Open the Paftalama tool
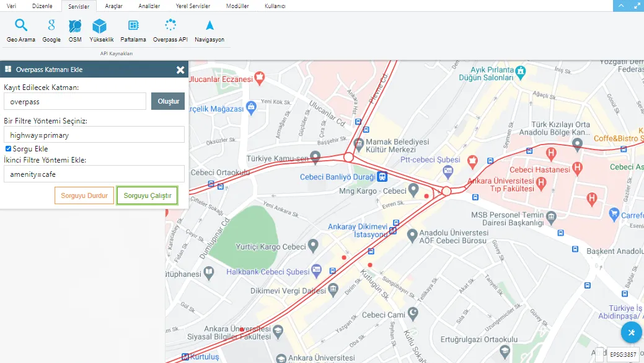This screenshot has height=363, width=644. point(133,30)
